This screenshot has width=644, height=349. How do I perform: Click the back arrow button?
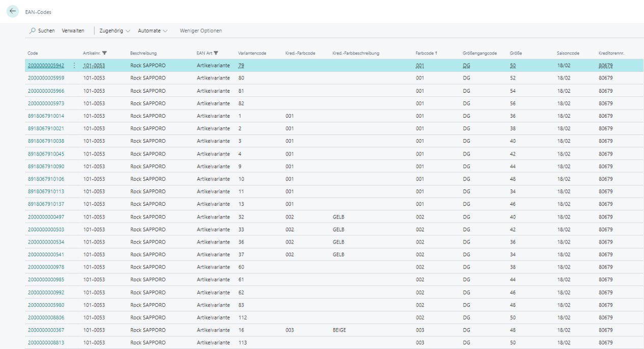[x=13, y=12]
